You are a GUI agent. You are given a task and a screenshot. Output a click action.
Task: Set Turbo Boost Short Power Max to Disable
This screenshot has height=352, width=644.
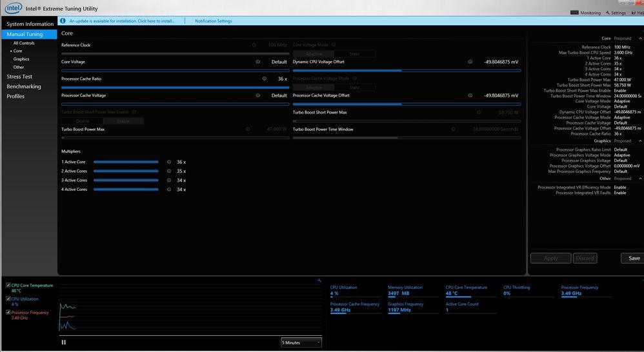click(82, 121)
